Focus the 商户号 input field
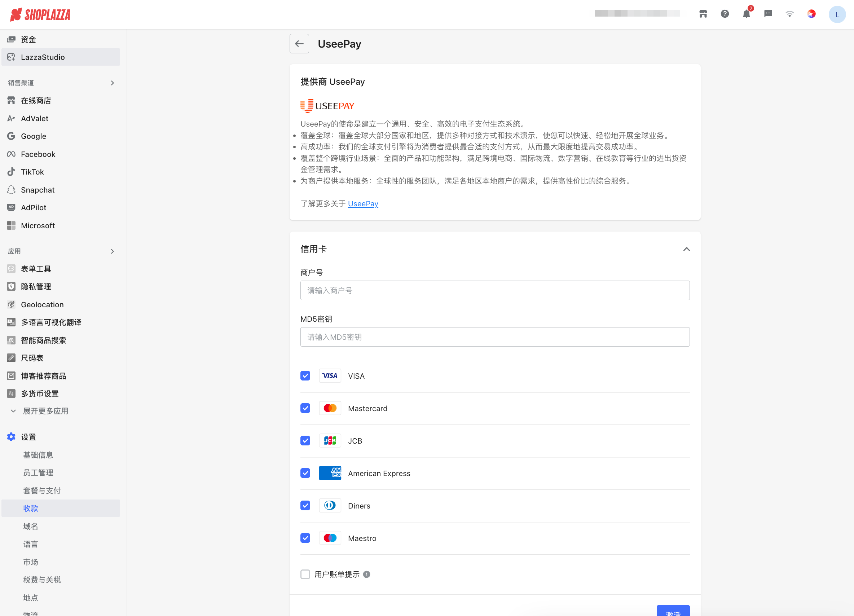This screenshot has width=854, height=616. coord(495,290)
